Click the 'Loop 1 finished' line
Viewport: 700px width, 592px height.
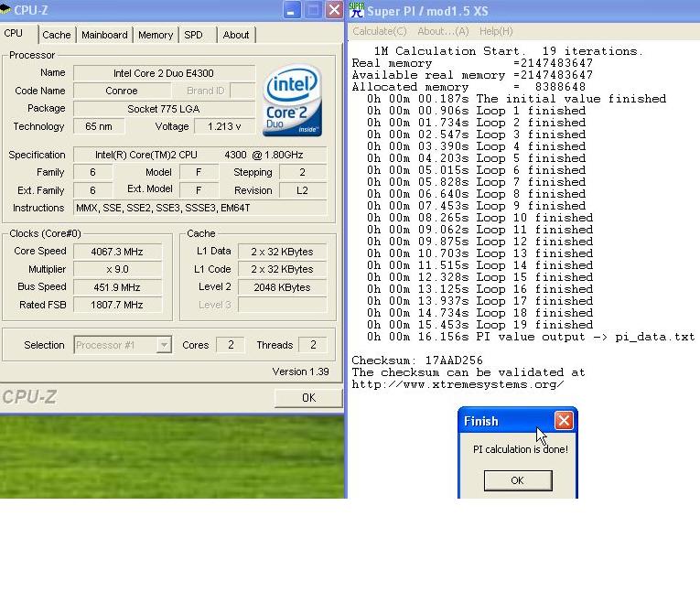tap(477, 111)
